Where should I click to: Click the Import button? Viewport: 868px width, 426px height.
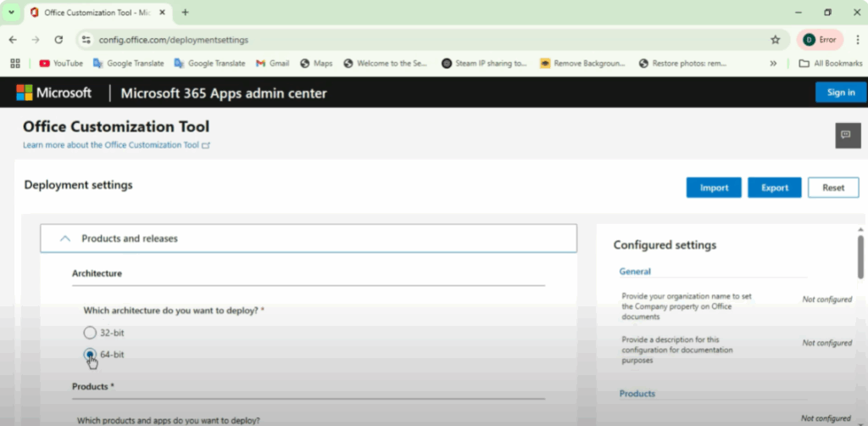[714, 188]
